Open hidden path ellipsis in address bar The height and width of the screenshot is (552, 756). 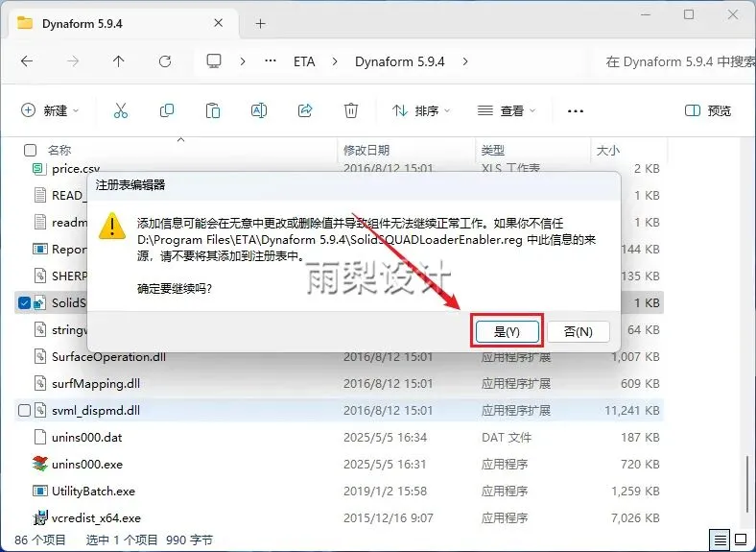point(271,61)
